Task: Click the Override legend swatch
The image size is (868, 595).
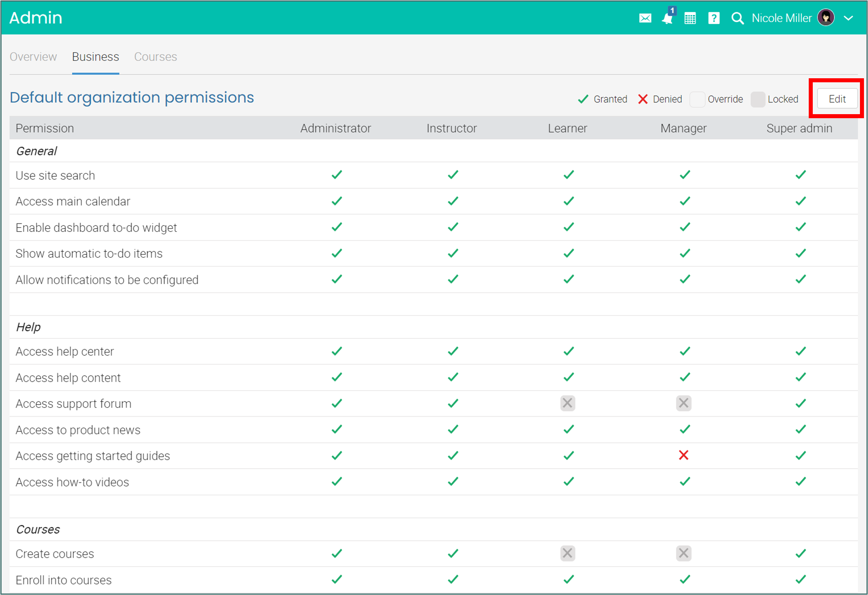Action: (697, 99)
